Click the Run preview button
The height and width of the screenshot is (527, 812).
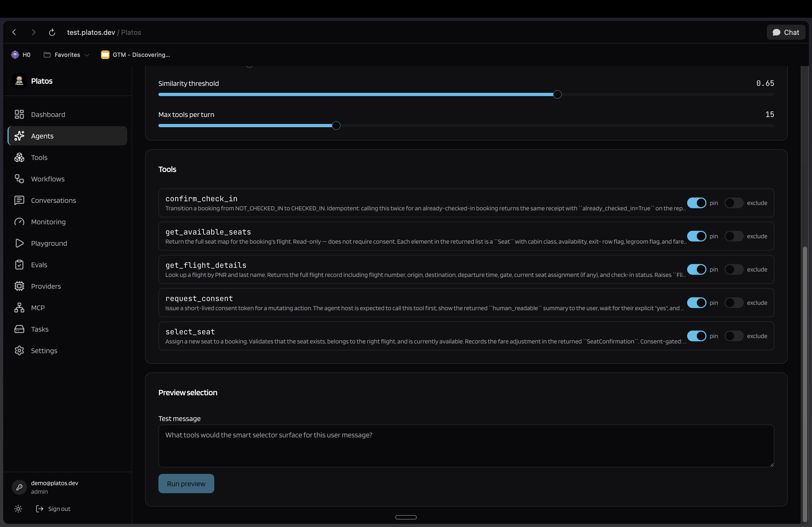[x=186, y=484]
